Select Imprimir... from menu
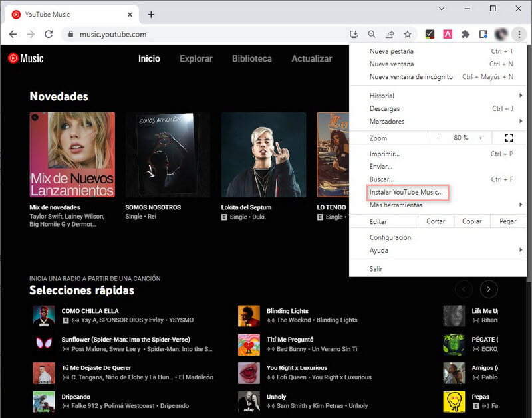Viewport: 532px width, 418px height. 438,154
